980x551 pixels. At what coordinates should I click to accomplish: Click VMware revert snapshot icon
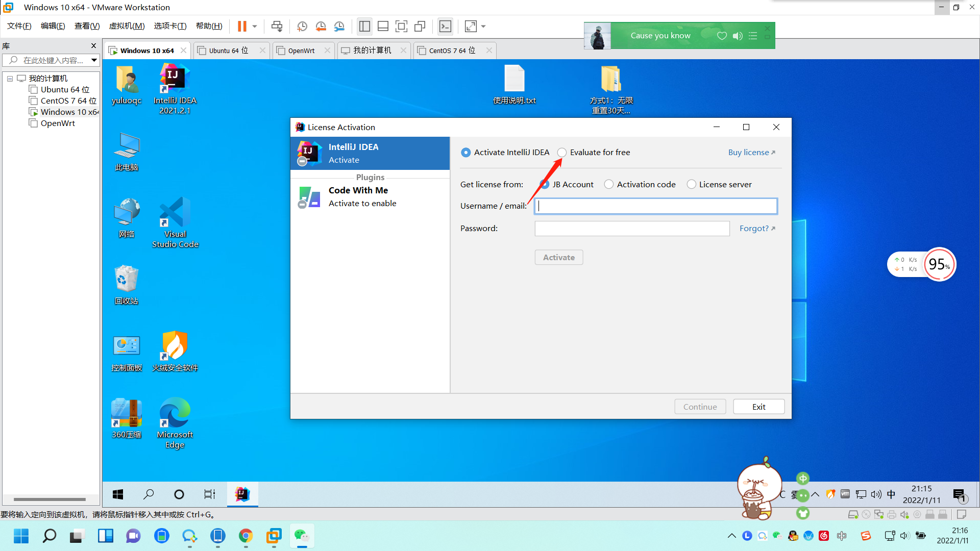321,26
